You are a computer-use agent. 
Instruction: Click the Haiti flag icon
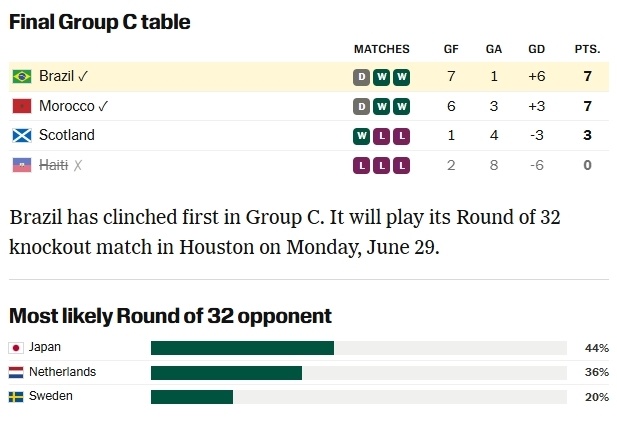click(x=22, y=165)
